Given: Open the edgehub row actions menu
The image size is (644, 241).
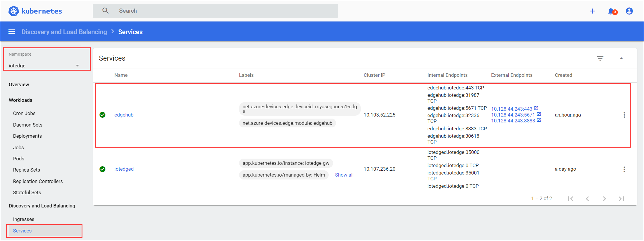Looking at the screenshot, I should click(624, 115).
